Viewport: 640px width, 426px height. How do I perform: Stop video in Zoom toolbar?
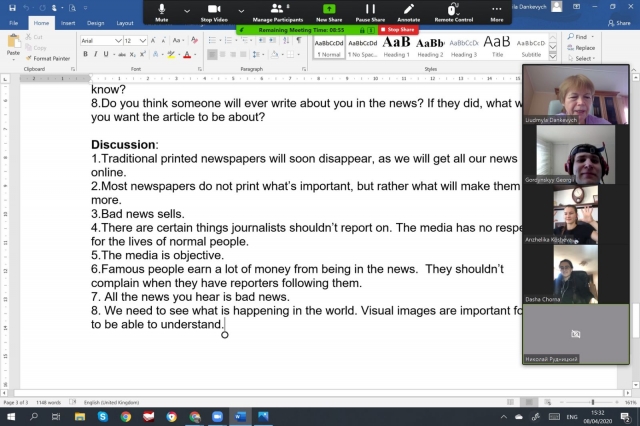pos(215,10)
